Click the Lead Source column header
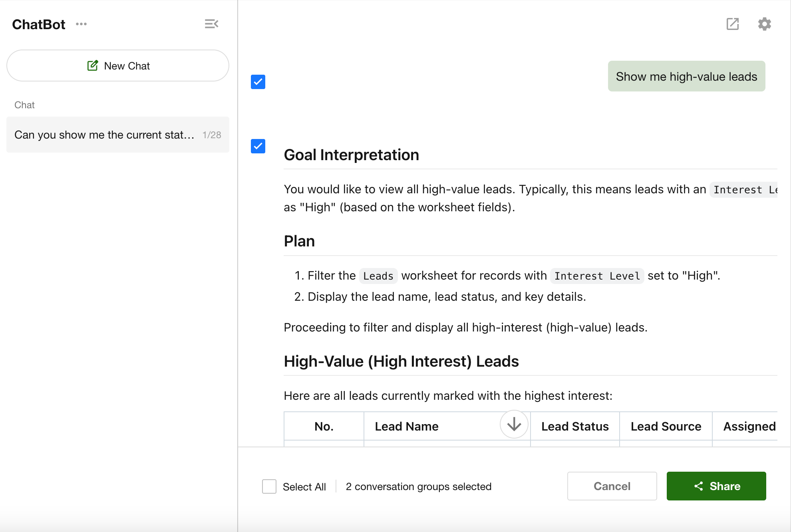Screen dimensions: 791x532 coord(666,426)
